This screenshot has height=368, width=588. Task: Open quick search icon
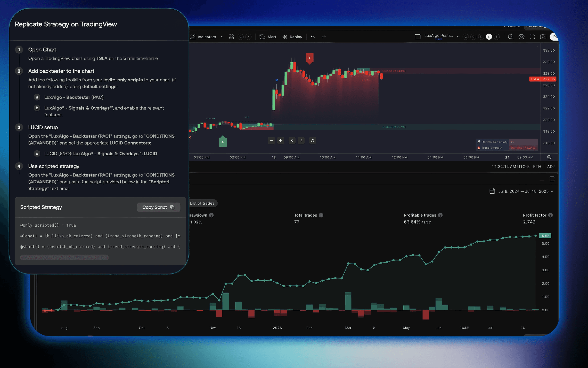tap(510, 37)
